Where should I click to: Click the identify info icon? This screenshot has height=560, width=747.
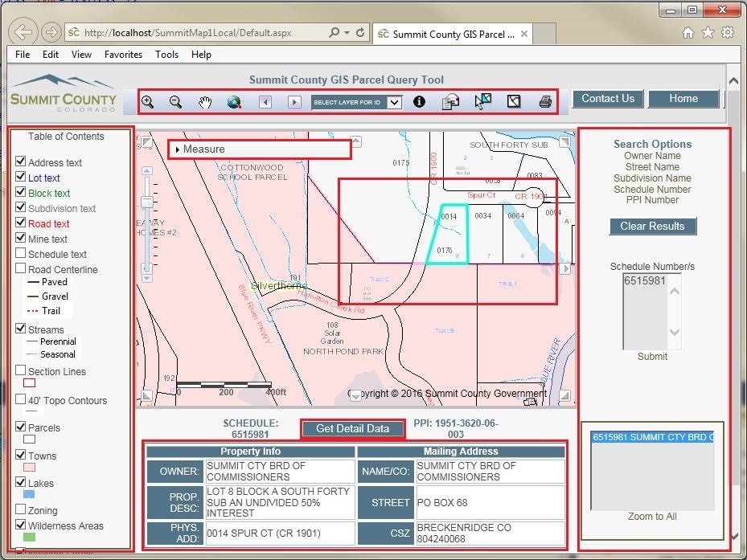[x=419, y=102]
